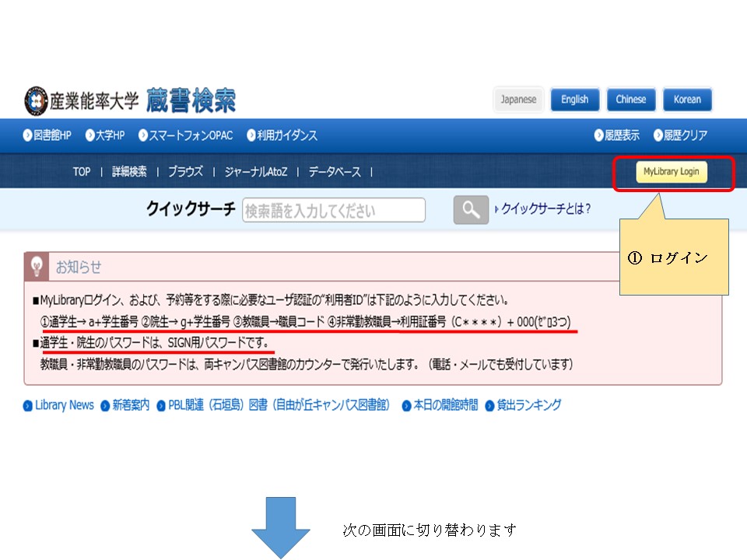Click the お知らせ heading

(x=79, y=267)
